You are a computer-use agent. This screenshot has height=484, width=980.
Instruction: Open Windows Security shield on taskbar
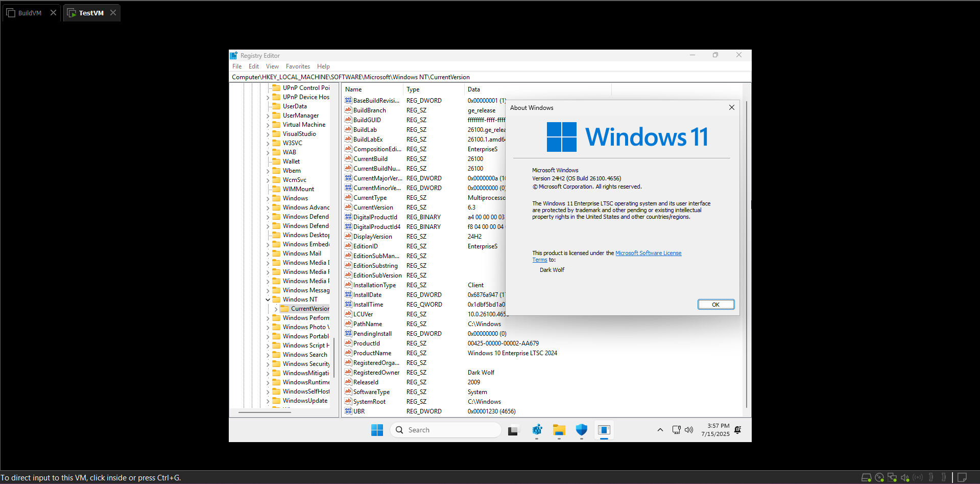point(582,430)
